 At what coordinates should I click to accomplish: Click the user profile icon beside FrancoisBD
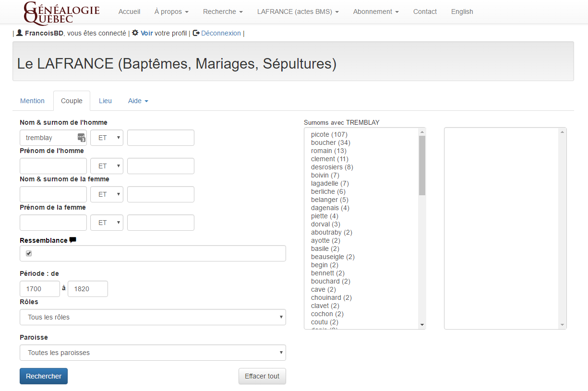tap(19, 33)
